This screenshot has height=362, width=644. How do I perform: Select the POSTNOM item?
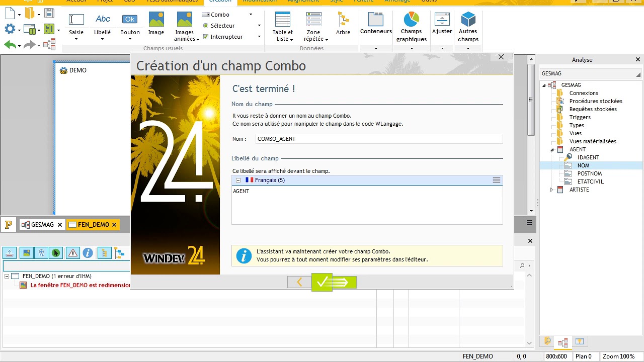pos(589,173)
